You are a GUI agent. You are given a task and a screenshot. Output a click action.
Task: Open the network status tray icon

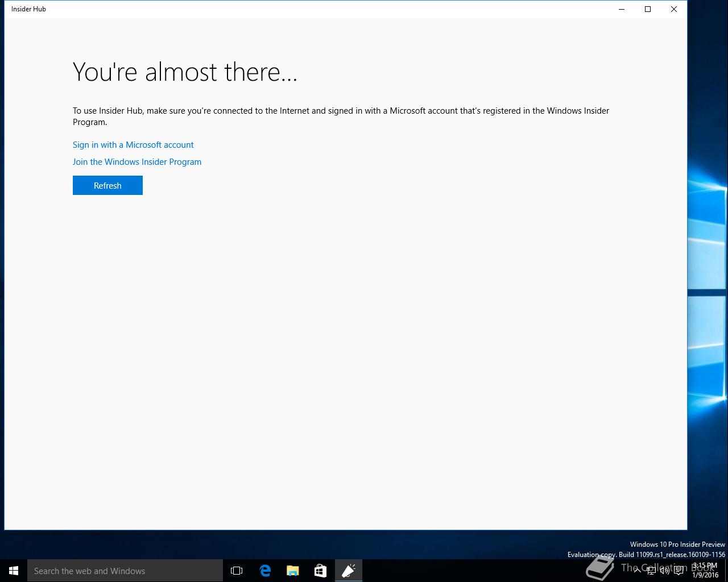click(x=651, y=571)
